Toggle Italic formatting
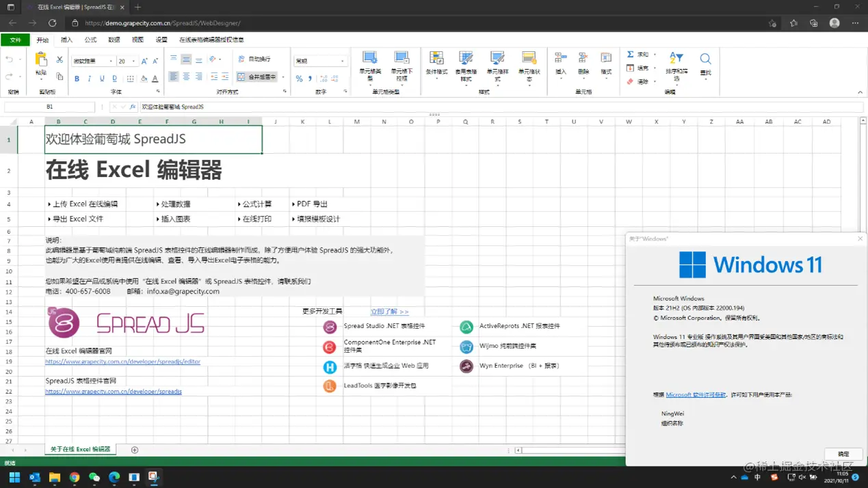 click(89, 79)
